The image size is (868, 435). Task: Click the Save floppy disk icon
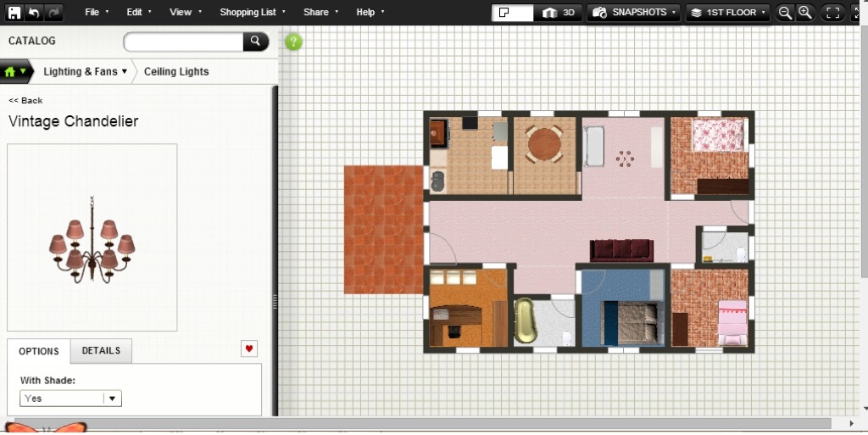click(x=14, y=12)
